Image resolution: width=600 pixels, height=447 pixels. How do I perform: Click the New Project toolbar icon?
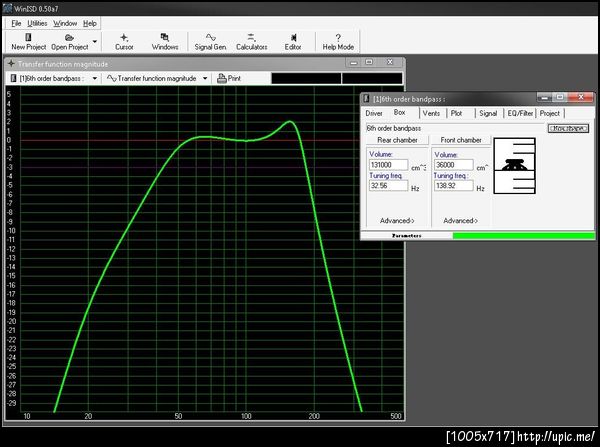[26, 37]
